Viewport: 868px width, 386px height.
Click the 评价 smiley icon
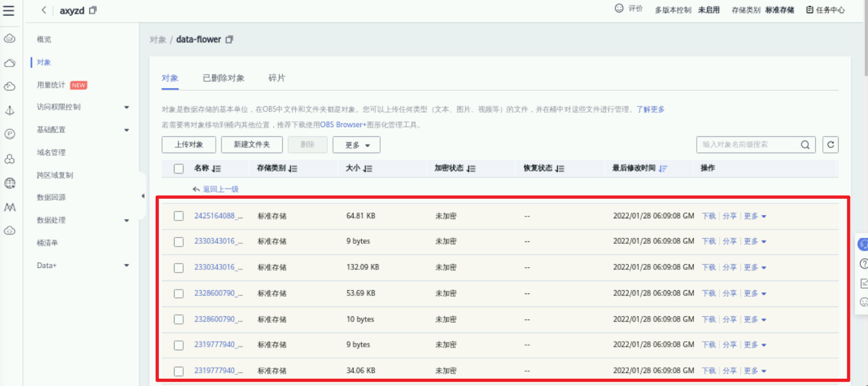(x=619, y=9)
